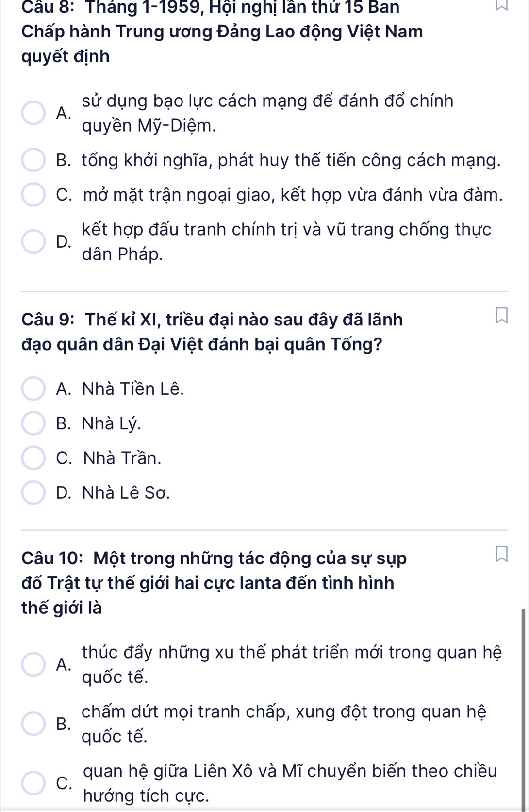529x812 pixels.
Task: Select answer A for Câu 10
Action: click(x=33, y=664)
